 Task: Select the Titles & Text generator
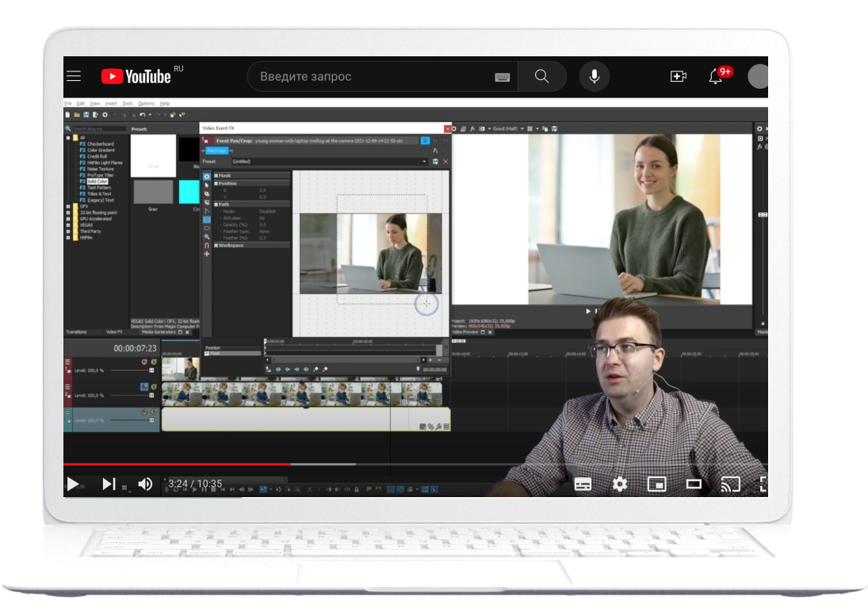click(x=99, y=193)
